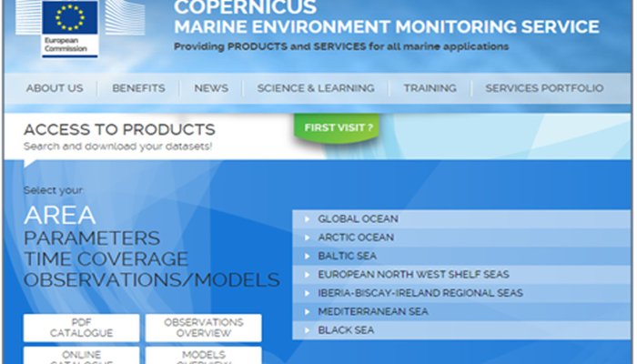Open the ABOUT US menu

55,88
